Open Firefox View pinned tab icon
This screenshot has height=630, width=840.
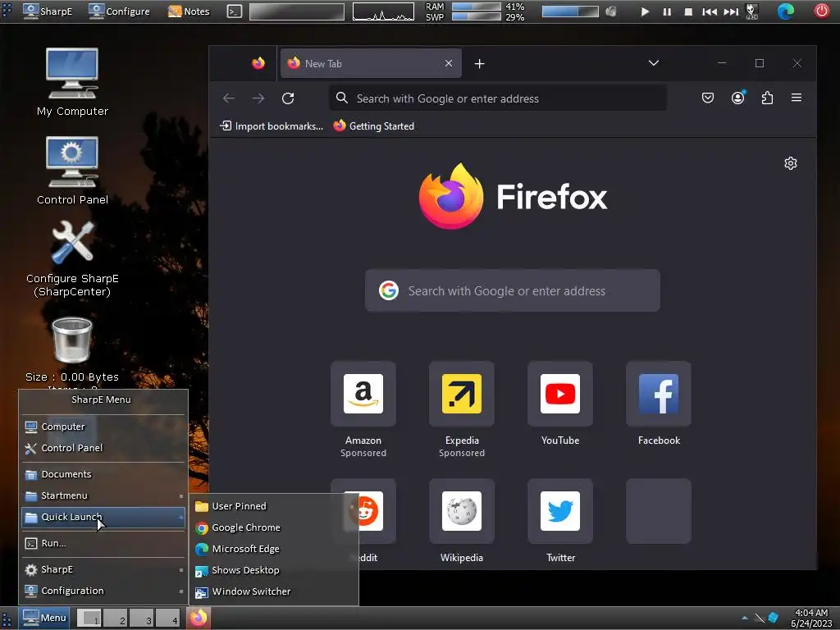click(x=258, y=63)
